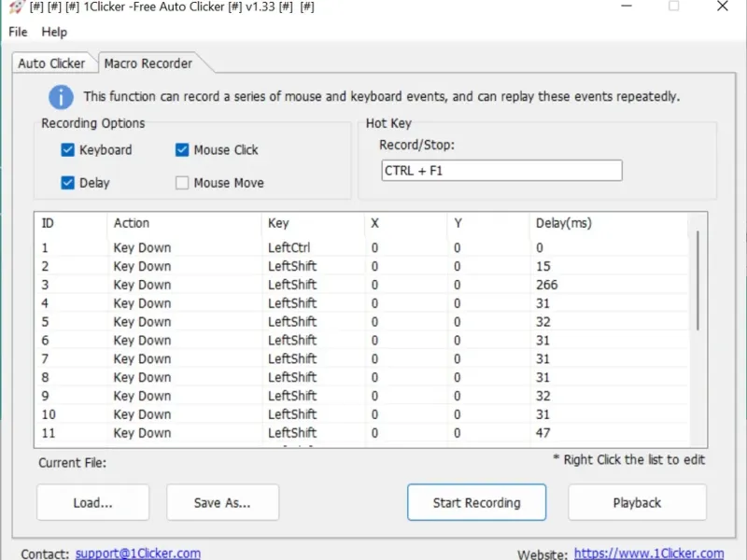Click ID 10 in the event list
Image resolution: width=747 pixels, height=560 pixels.
(x=49, y=414)
